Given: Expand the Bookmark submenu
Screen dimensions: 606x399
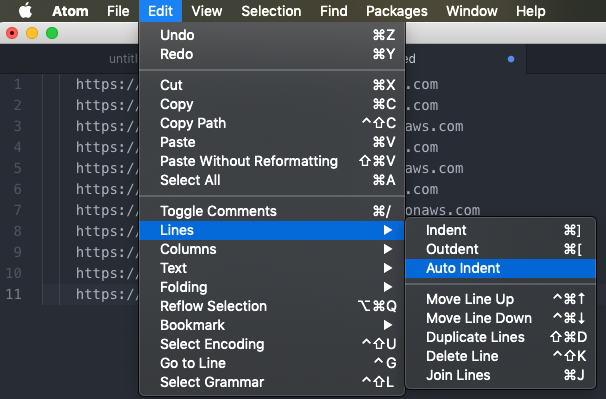Looking at the screenshot, I should point(272,325).
